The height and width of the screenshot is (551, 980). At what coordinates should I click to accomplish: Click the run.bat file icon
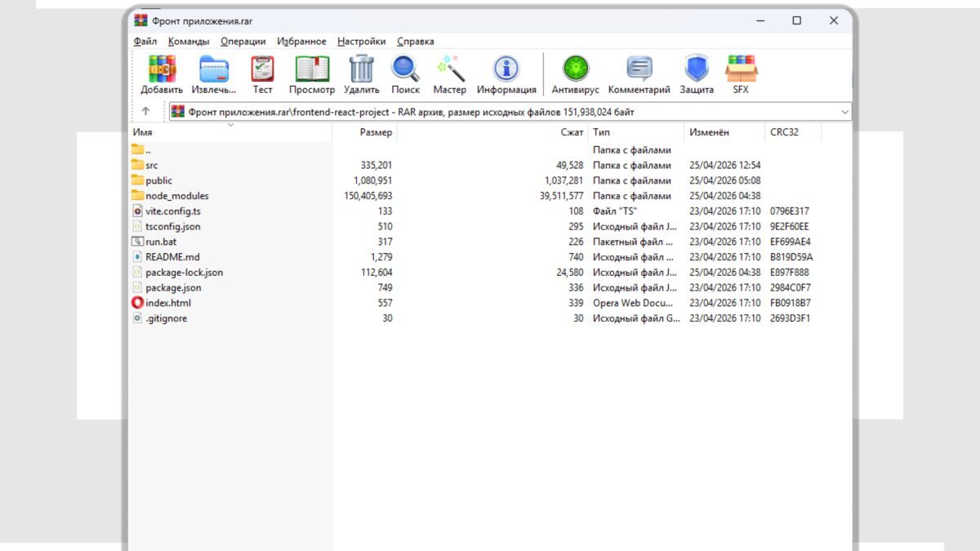137,242
